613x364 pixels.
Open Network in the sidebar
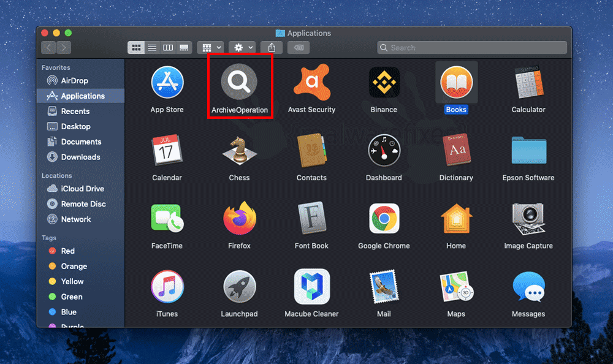80,219
